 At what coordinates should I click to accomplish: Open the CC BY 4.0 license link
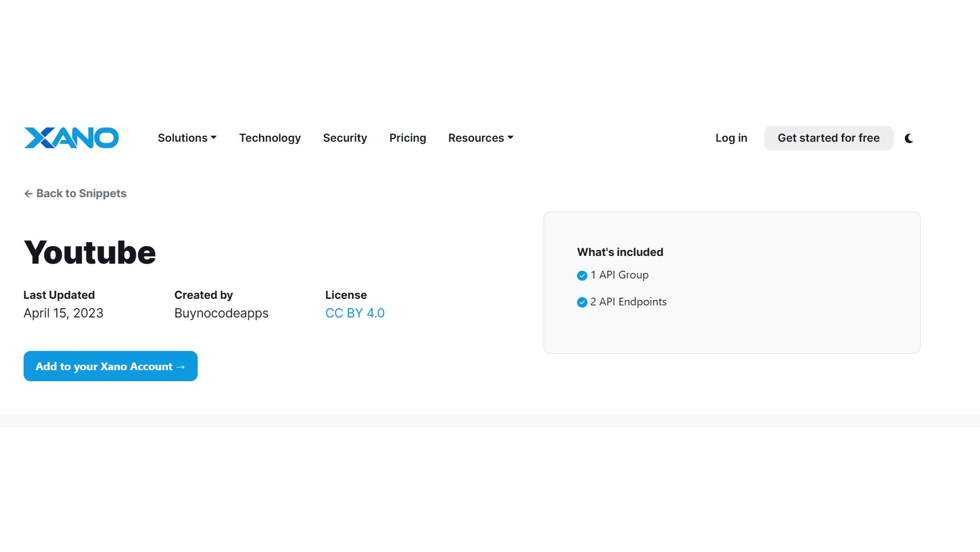(355, 313)
